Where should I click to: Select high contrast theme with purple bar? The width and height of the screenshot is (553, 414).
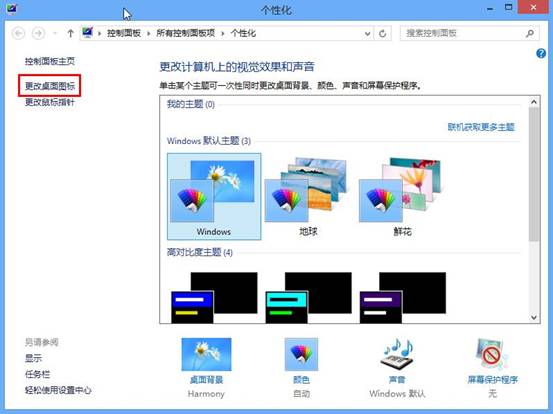coord(402,297)
